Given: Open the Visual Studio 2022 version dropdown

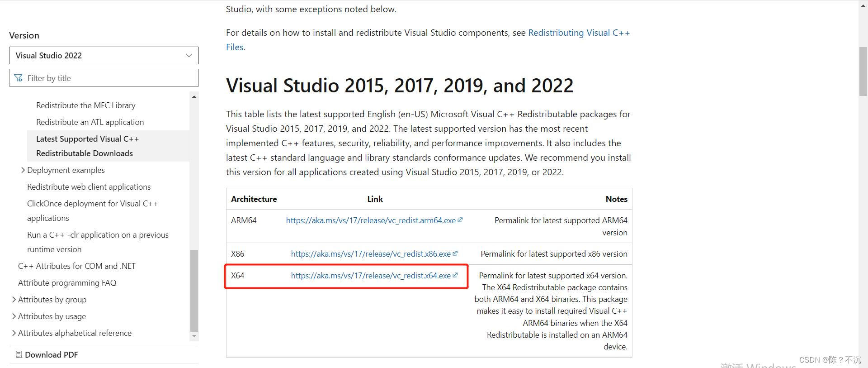Looking at the screenshot, I should point(104,55).
